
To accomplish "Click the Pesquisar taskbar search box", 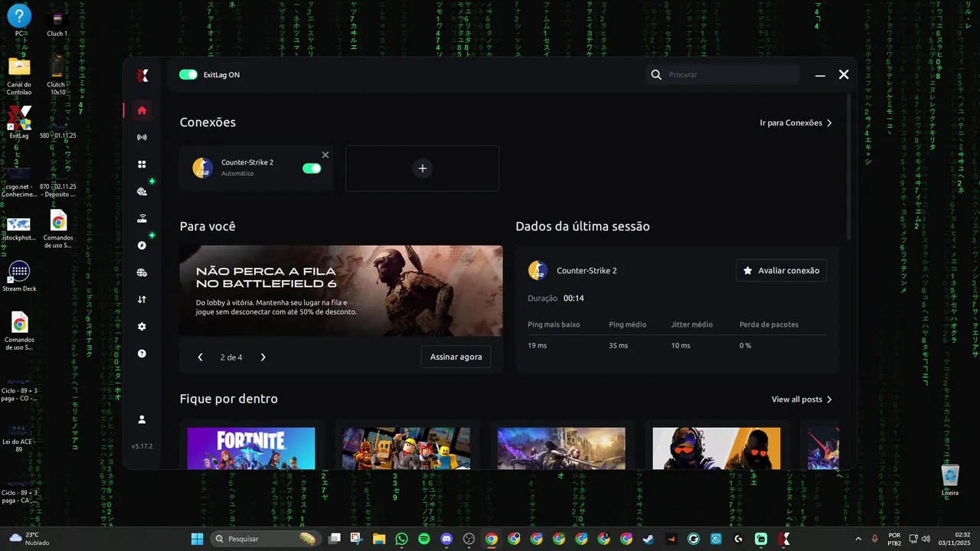I will click(x=265, y=539).
